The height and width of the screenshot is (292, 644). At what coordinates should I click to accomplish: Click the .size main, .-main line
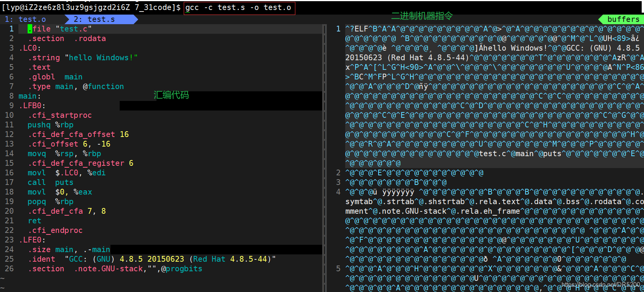tap(69, 249)
